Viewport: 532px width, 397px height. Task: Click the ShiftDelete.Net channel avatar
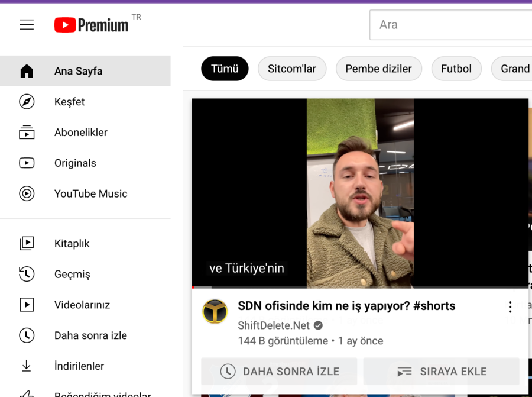point(215,311)
